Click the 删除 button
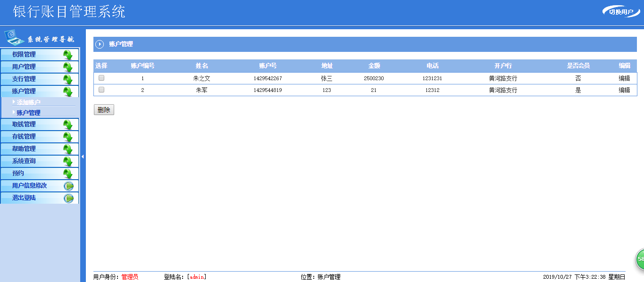 (x=104, y=110)
